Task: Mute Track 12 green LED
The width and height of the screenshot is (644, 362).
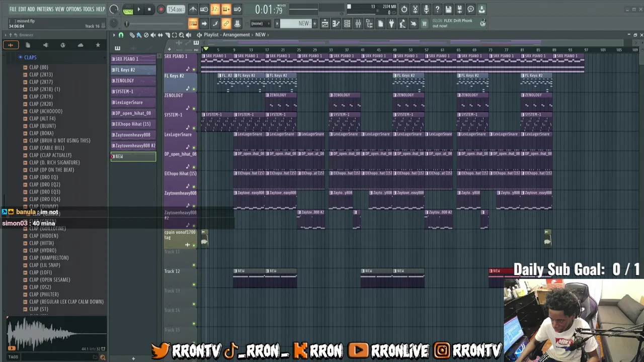Action: click(194, 285)
